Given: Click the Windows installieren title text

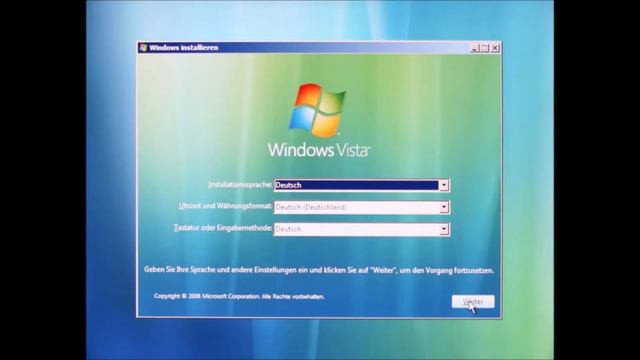Looking at the screenshot, I should tap(184, 48).
